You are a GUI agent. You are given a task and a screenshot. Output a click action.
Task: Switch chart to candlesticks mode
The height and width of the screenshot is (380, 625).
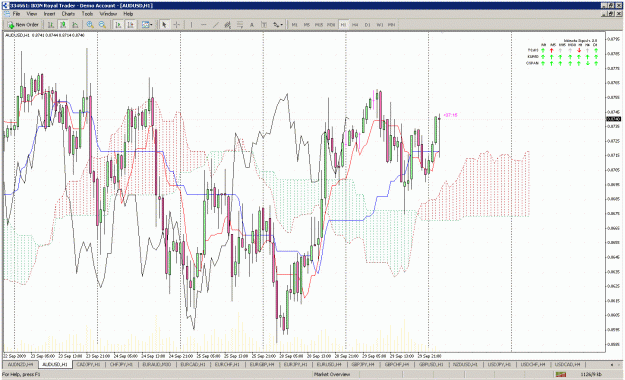[63, 25]
